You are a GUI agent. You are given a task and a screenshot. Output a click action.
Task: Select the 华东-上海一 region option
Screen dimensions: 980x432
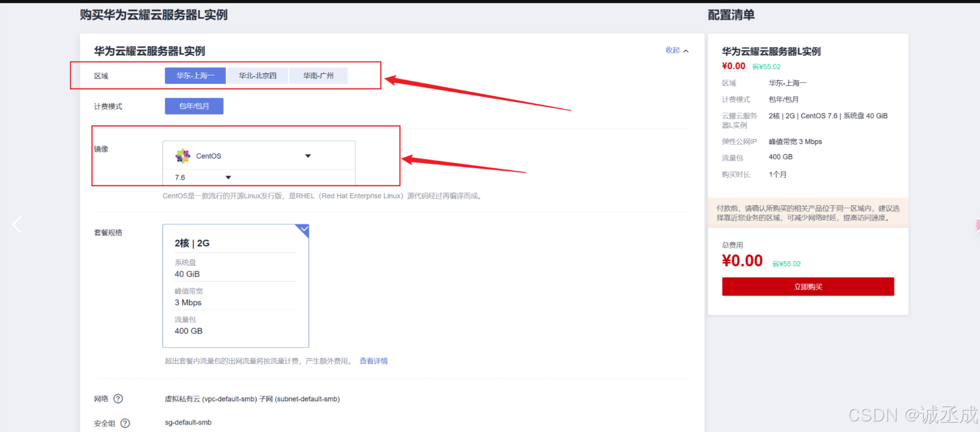coord(195,76)
